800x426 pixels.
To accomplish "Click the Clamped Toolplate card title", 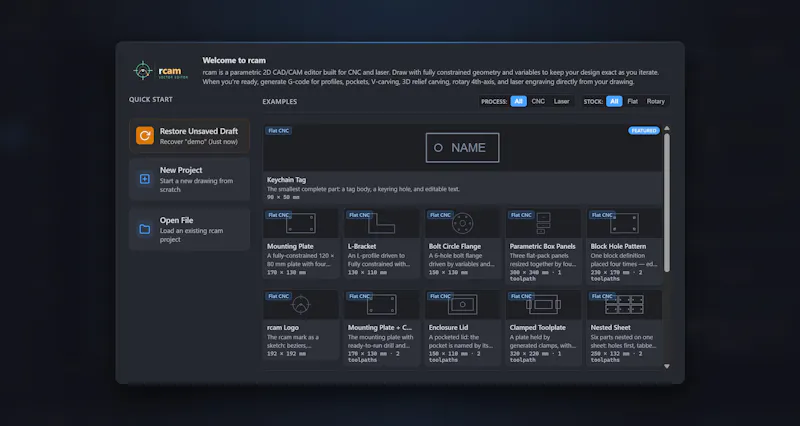I will [x=538, y=328].
